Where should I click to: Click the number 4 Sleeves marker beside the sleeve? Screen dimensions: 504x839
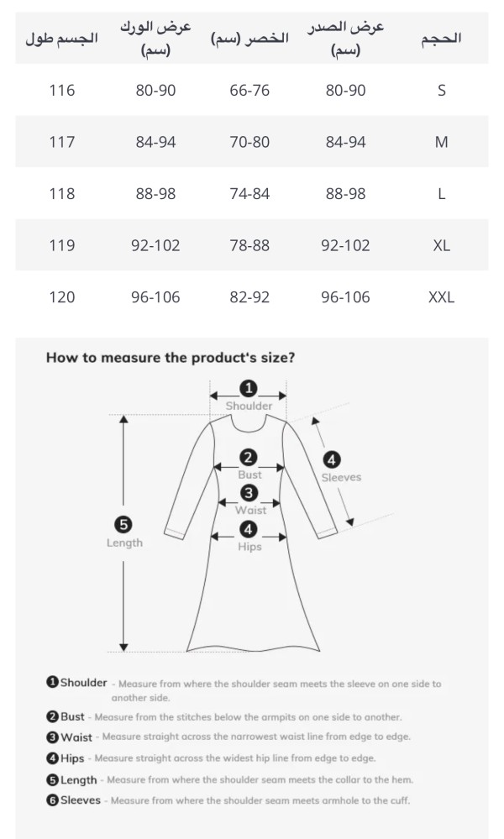[x=332, y=459]
